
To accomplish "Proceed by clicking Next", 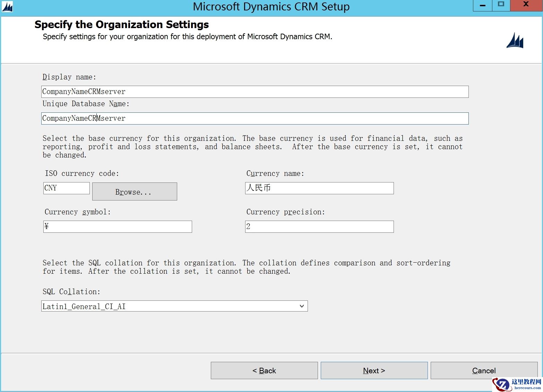I will click(374, 370).
